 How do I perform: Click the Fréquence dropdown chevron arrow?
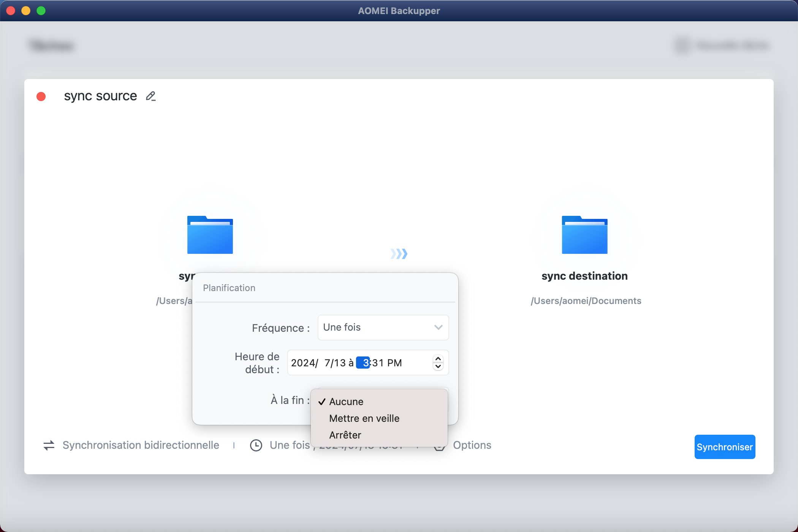tap(438, 328)
